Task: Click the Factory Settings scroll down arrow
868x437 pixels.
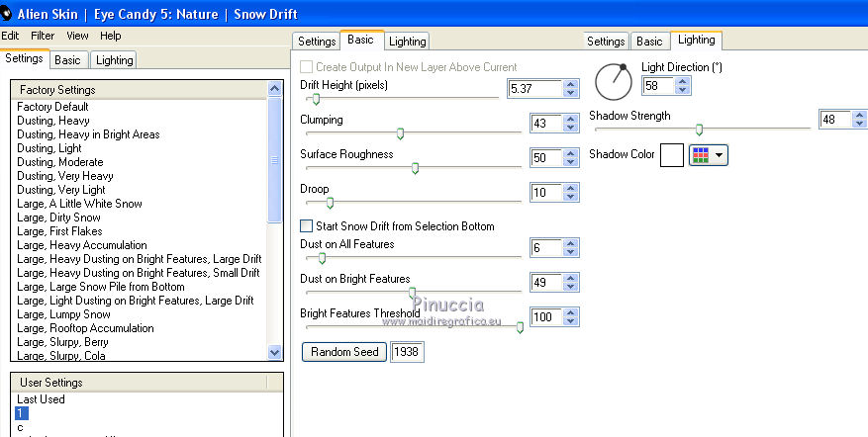Action: click(274, 352)
